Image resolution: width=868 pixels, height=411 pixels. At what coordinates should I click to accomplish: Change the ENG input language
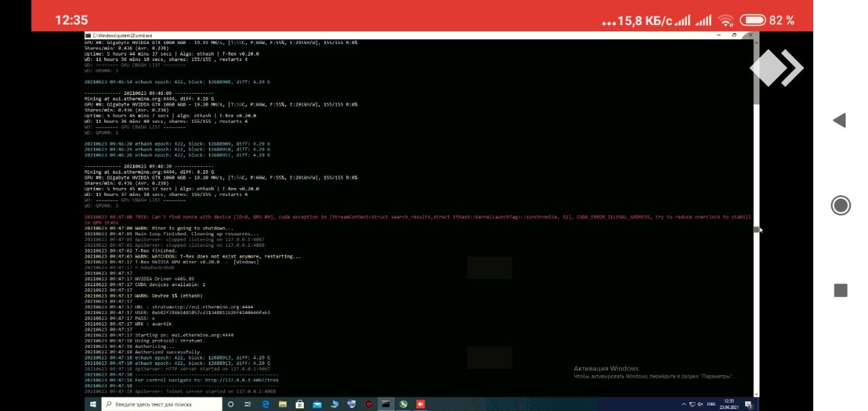pos(711,404)
